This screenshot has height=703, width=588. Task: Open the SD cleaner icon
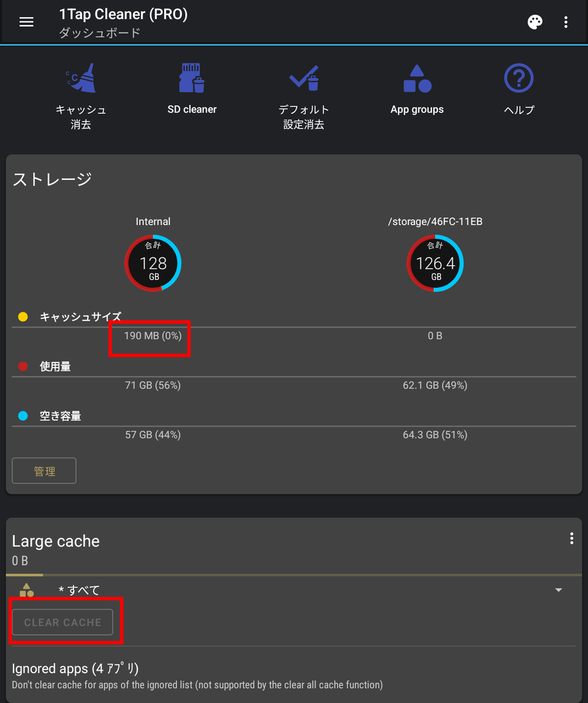[x=192, y=78]
